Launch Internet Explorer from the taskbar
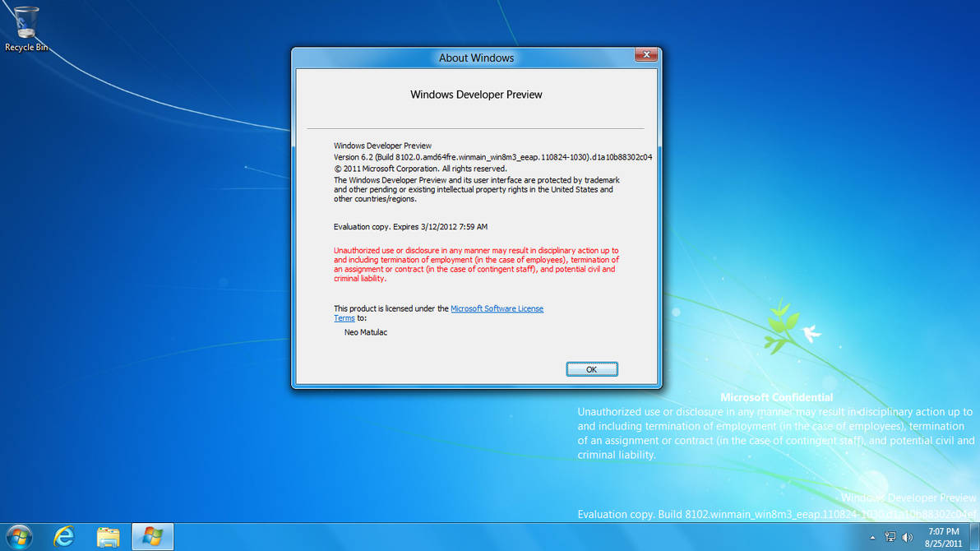980x551 pixels. click(x=64, y=537)
